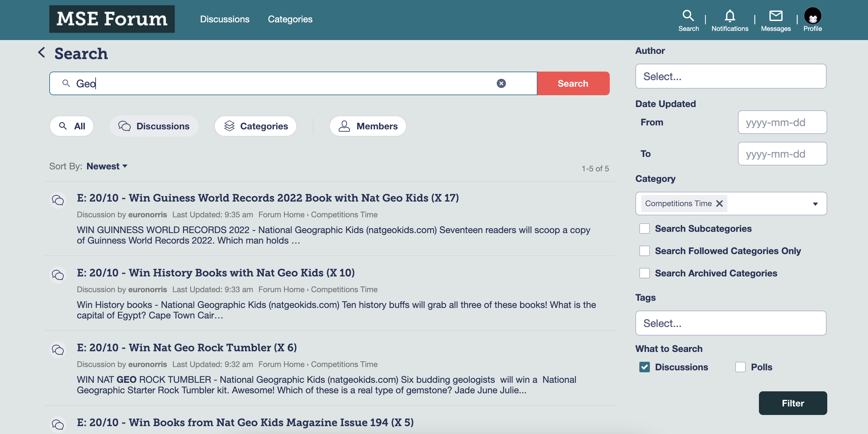Viewport: 868px width, 434px height.
Task: Click discussion icon beside Guiness World Records result
Action: (57, 200)
